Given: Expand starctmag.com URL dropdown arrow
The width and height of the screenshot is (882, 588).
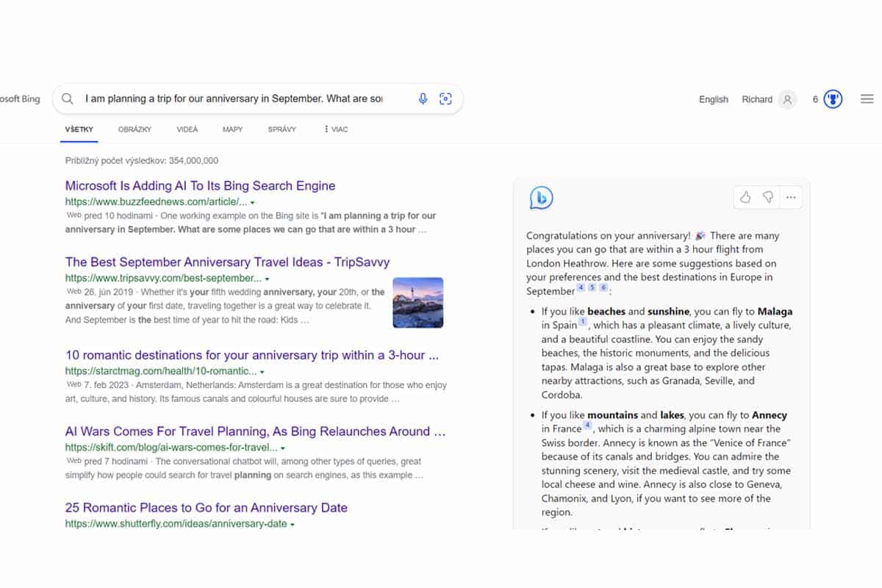Looking at the screenshot, I should tap(262, 373).
